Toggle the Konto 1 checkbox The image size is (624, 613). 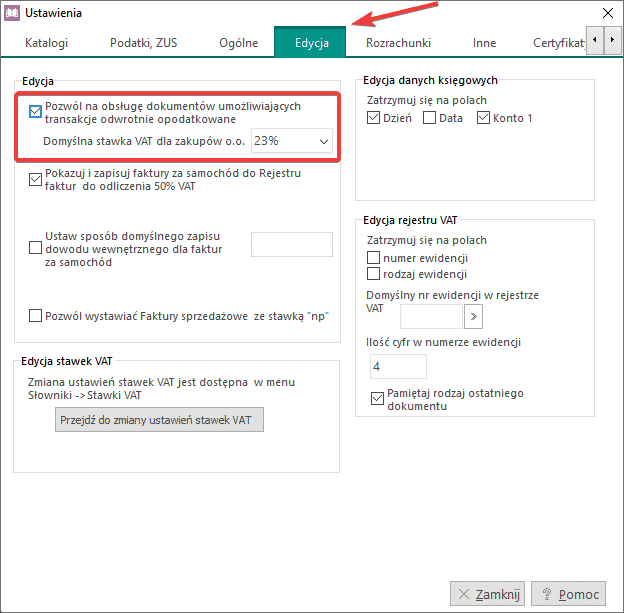tap(485, 119)
